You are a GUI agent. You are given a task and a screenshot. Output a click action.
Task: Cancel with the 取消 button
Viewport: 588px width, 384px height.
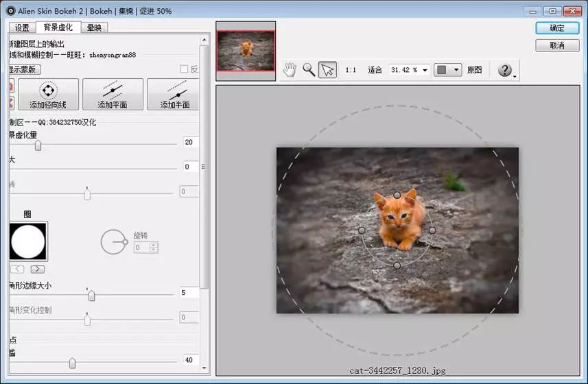[557, 45]
